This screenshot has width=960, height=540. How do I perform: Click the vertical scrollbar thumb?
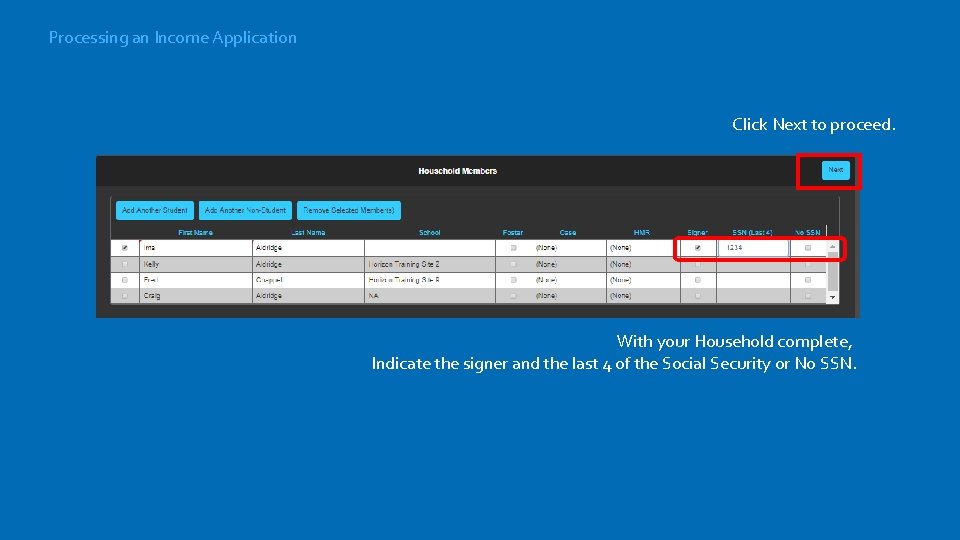(x=833, y=271)
